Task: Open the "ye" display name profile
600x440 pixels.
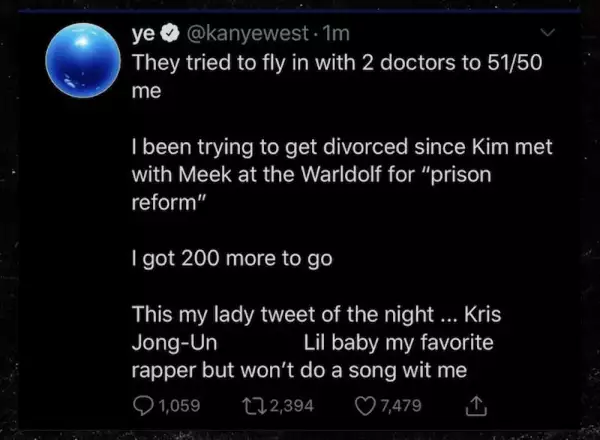Action: point(143,33)
